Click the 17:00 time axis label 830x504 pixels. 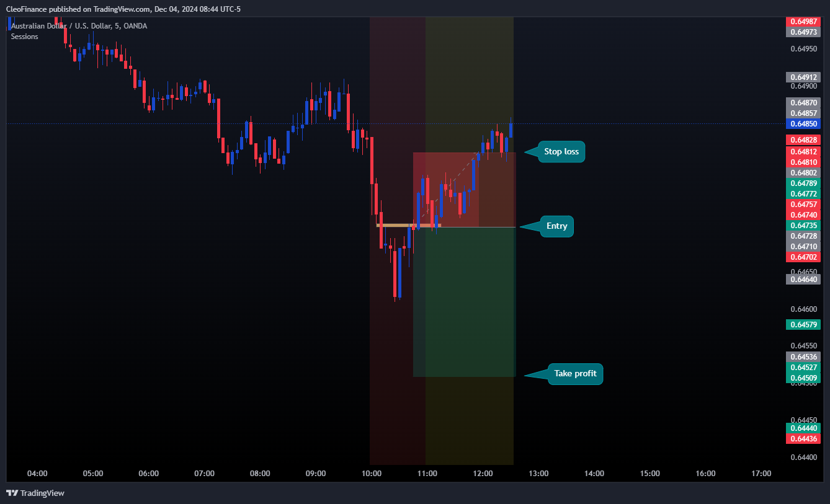point(761,474)
